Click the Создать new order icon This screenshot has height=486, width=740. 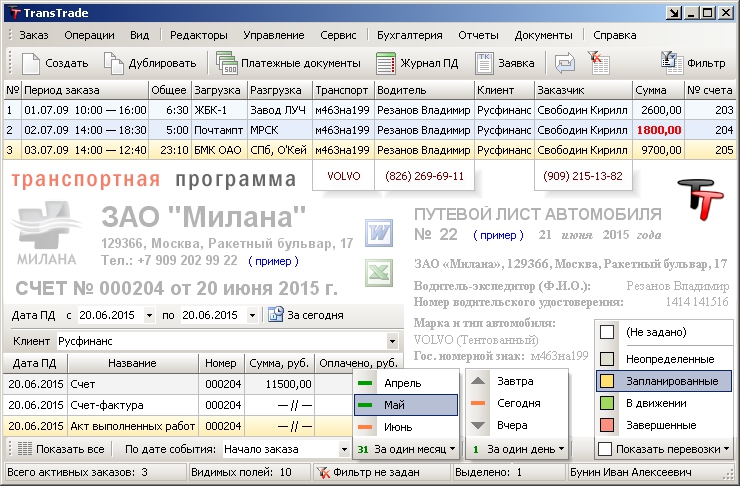(x=32, y=63)
